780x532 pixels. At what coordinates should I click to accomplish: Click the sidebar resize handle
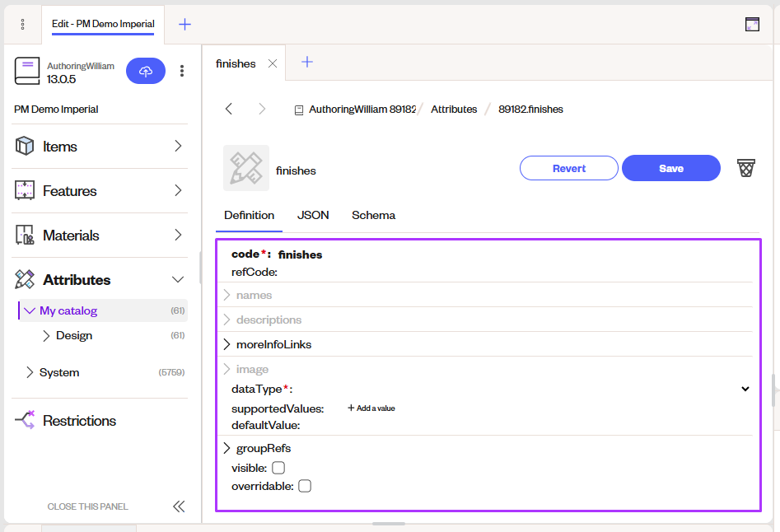(x=200, y=267)
